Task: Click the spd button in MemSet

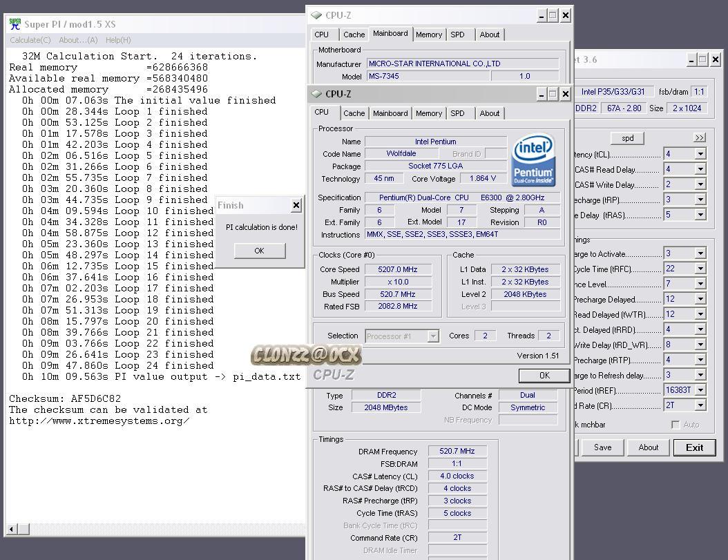Action: pyautogui.click(x=627, y=138)
